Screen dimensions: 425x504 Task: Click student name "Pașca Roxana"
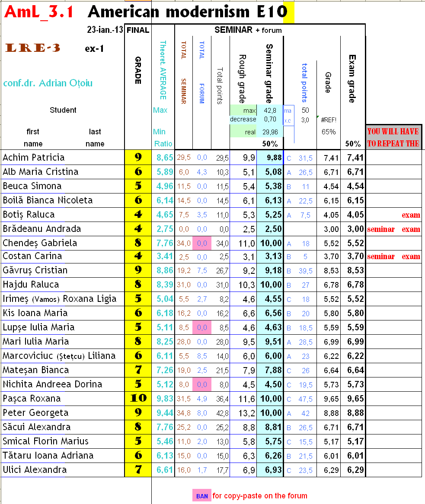(x=32, y=399)
